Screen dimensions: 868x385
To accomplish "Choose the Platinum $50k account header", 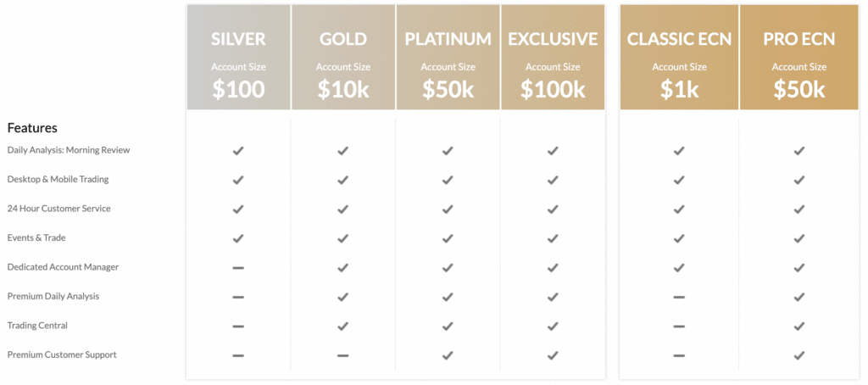I will 448,58.
